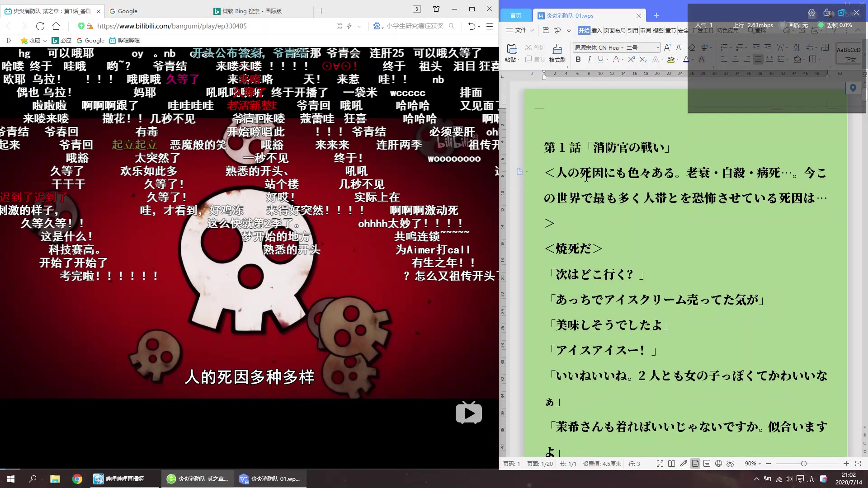Screen dimensions: 868x488
Task: Toggle eye protection mode icon
Action: pos(730,464)
